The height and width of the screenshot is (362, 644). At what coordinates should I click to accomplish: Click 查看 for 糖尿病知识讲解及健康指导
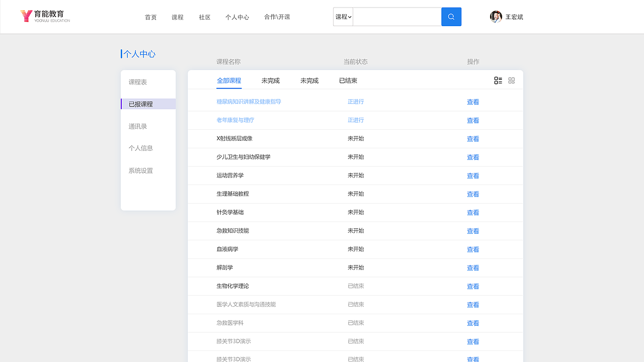[x=473, y=102]
